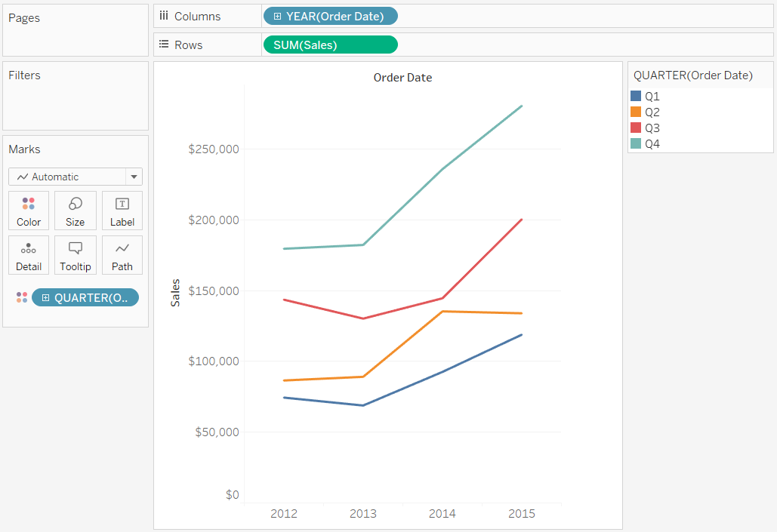Viewport: 777px width, 532px height.
Task: Click the 2013 axis label
Action: point(363,514)
